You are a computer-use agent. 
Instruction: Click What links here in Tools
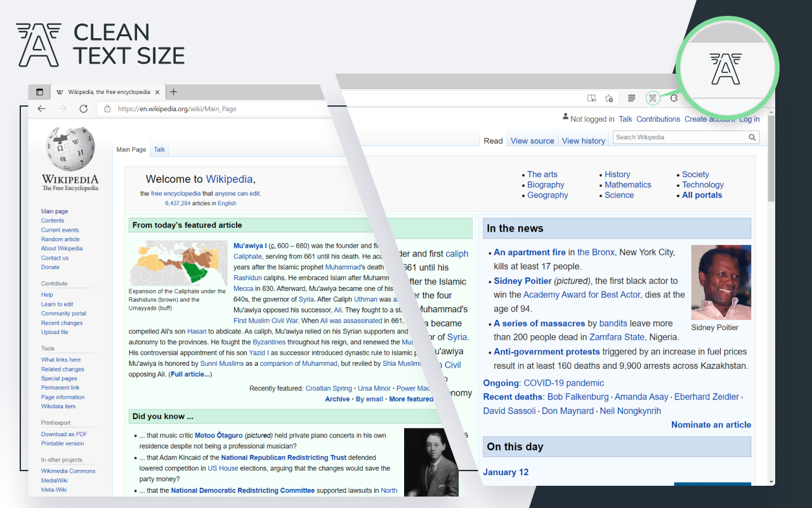point(61,359)
